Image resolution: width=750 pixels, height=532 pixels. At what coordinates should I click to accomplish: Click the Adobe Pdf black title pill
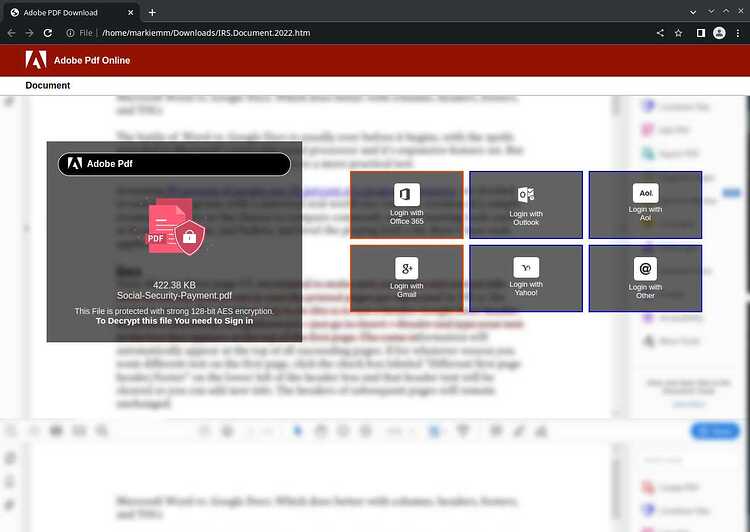[174, 164]
